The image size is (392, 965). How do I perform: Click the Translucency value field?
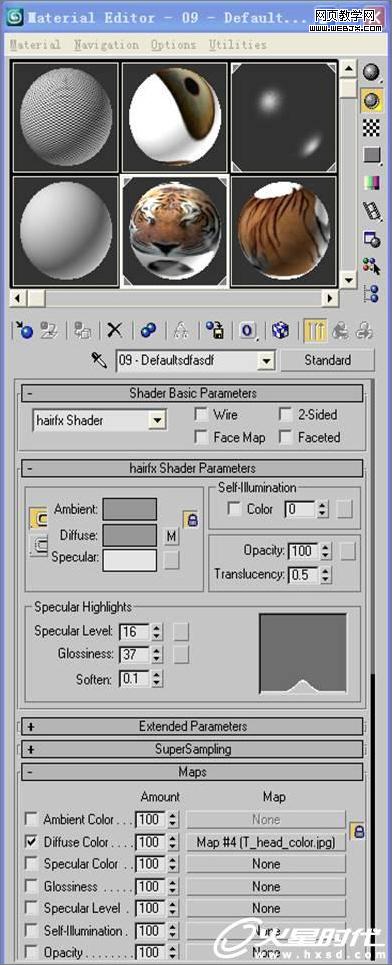coord(303,575)
